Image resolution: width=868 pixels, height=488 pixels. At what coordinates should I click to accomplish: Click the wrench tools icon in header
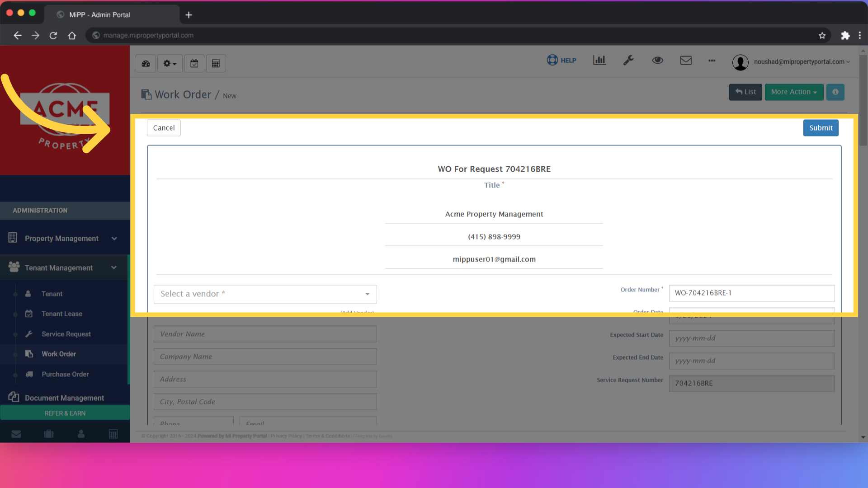click(x=629, y=60)
